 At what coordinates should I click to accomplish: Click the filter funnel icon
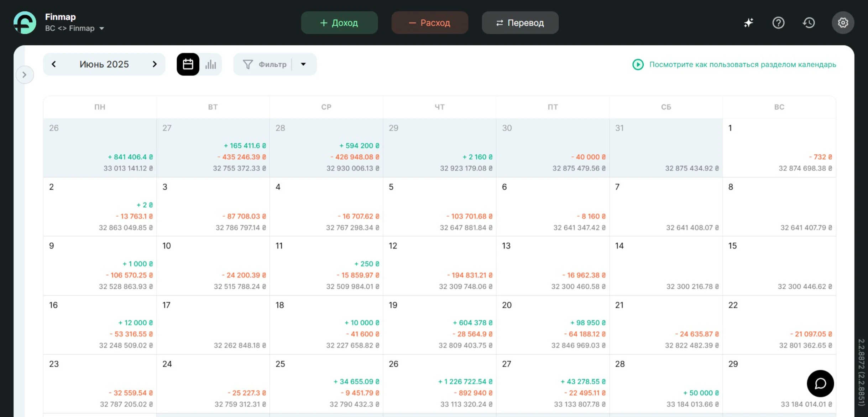248,64
